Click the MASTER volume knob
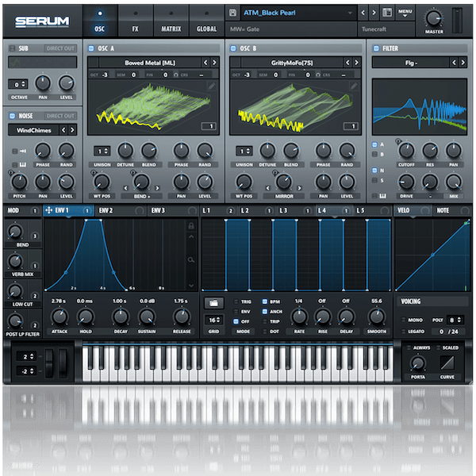The height and width of the screenshot is (476, 476). click(434, 18)
